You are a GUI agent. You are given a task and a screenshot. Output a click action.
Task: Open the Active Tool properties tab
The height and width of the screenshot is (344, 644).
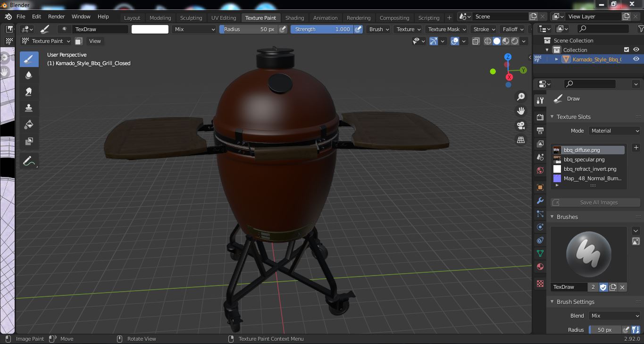pyautogui.click(x=540, y=101)
